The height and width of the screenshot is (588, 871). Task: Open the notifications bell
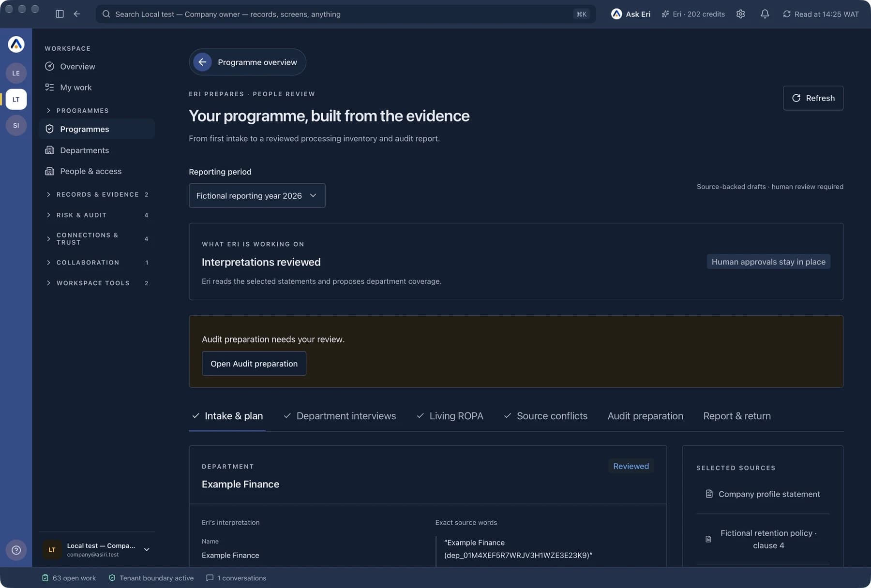[765, 14]
